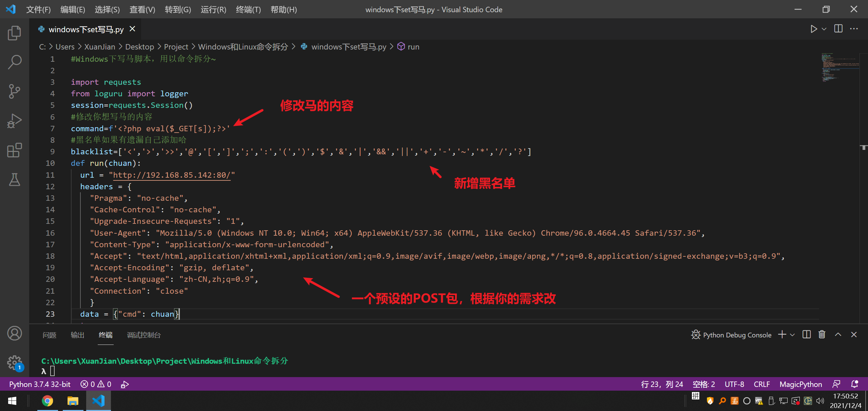This screenshot has width=868, height=411.
Task: Open the URL link on line 11
Action: pyautogui.click(x=172, y=175)
